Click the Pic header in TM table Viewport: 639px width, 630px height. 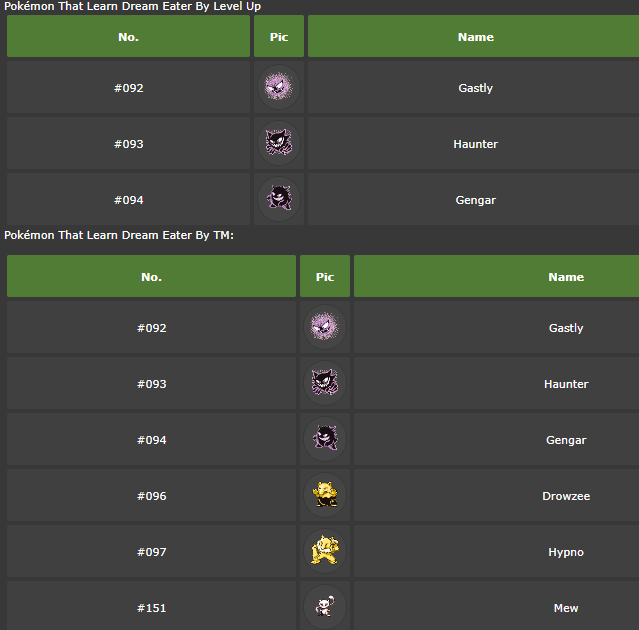325,276
